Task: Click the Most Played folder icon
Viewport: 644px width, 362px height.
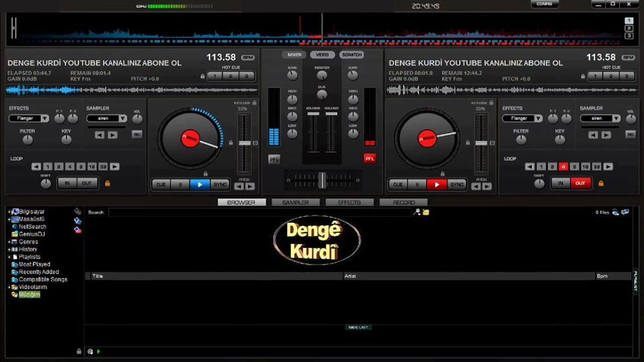Action: pos(14,264)
